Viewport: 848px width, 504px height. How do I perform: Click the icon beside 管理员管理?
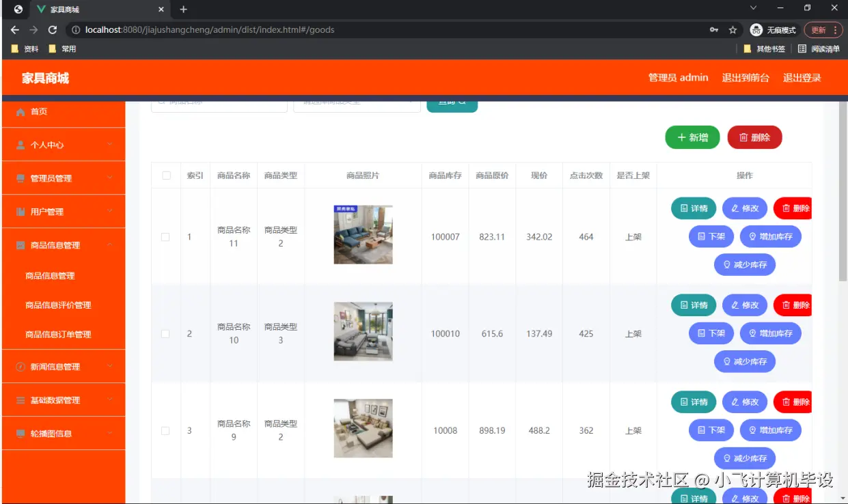[20, 178]
